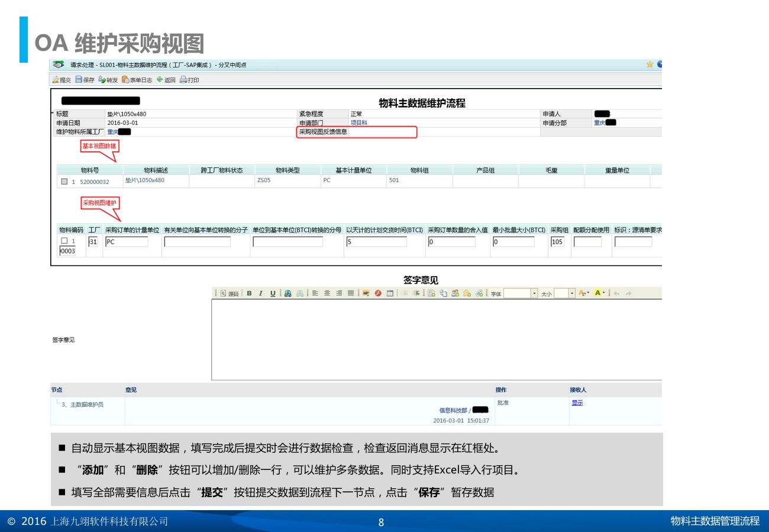Tick the checkbox in purchasing view row 1
This screenshot has width=769, height=532.
64,241
